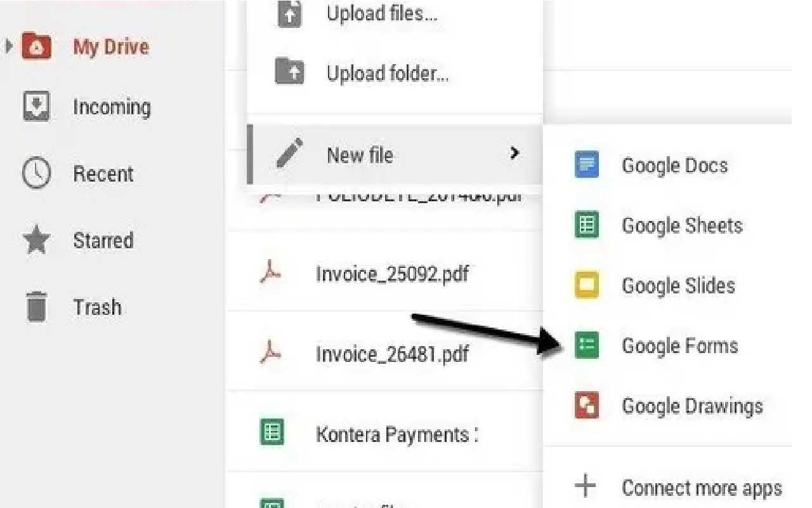Open the Kontera Payments spreadsheet
The width and height of the screenshot is (812, 508).
(x=396, y=435)
